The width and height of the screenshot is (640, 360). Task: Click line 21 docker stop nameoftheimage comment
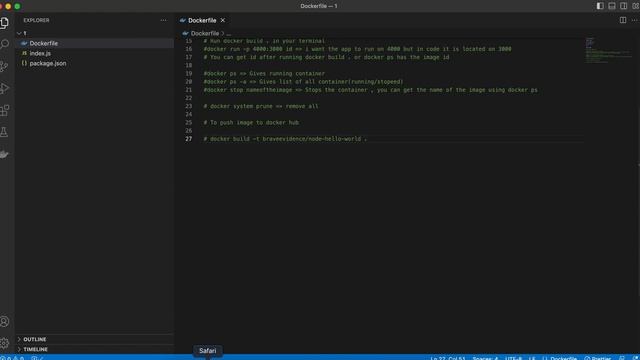[x=370, y=90]
